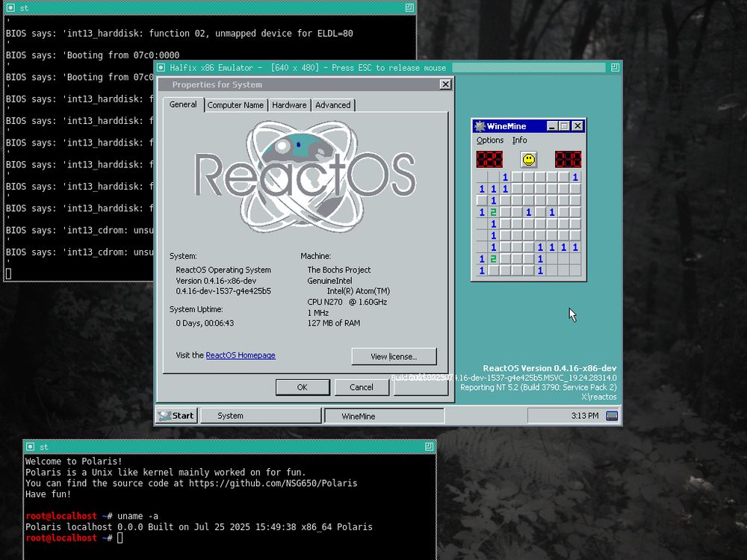Screen dimensions: 747x560
Task: Click the GenuineIntel machine text
Action: (x=329, y=281)
